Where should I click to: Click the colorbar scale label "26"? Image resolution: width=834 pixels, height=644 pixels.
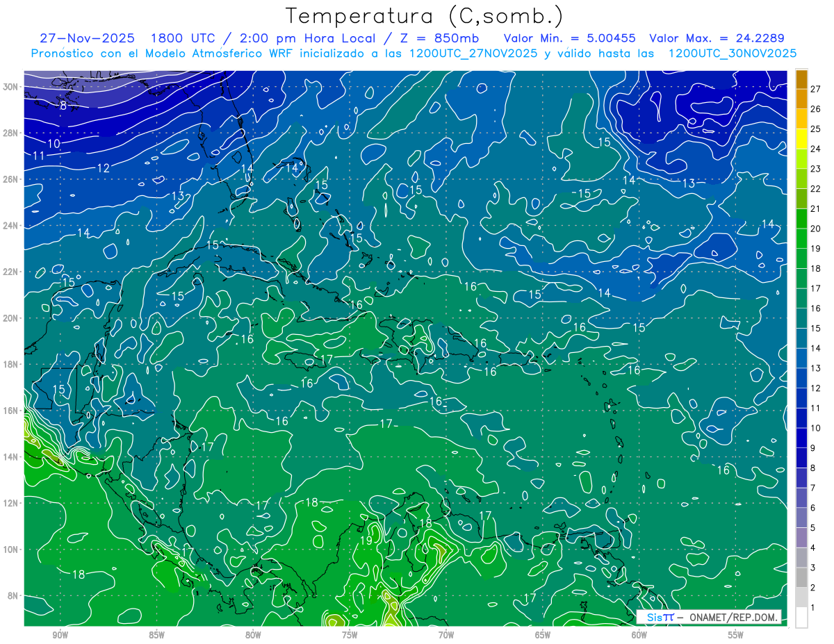coord(816,108)
